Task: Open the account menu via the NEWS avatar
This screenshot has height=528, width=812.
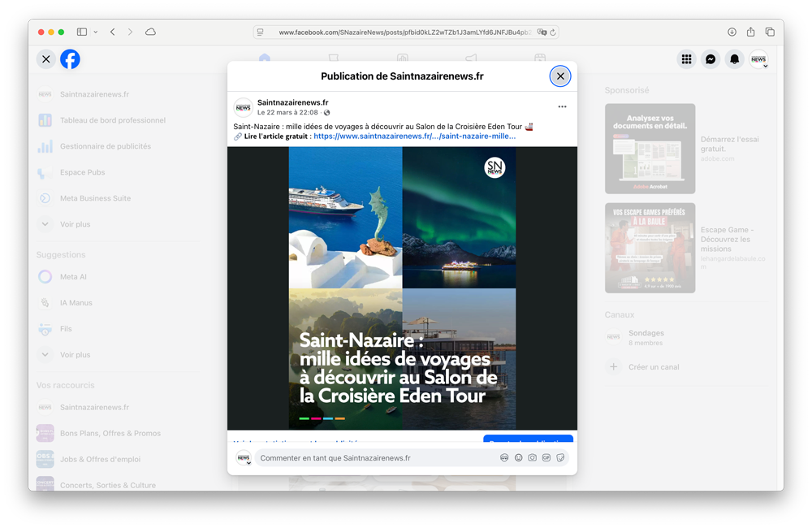Action: click(758, 58)
